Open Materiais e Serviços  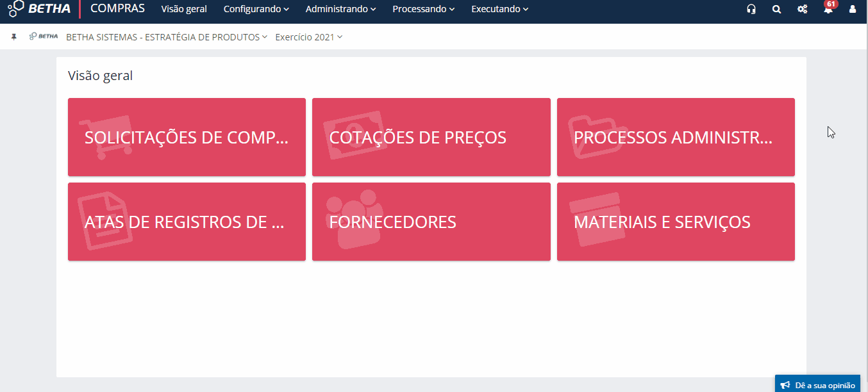(x=675, y=222)
